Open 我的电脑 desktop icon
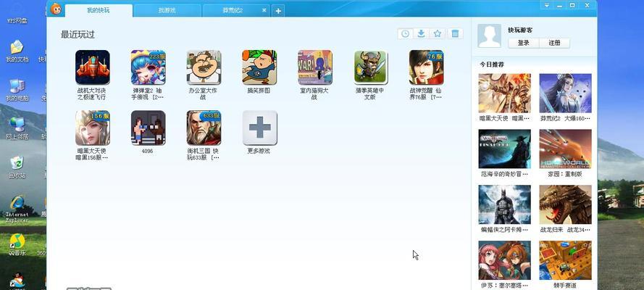Image resolution: width=644 pixels, height=290 pixels. coord(17,91)
